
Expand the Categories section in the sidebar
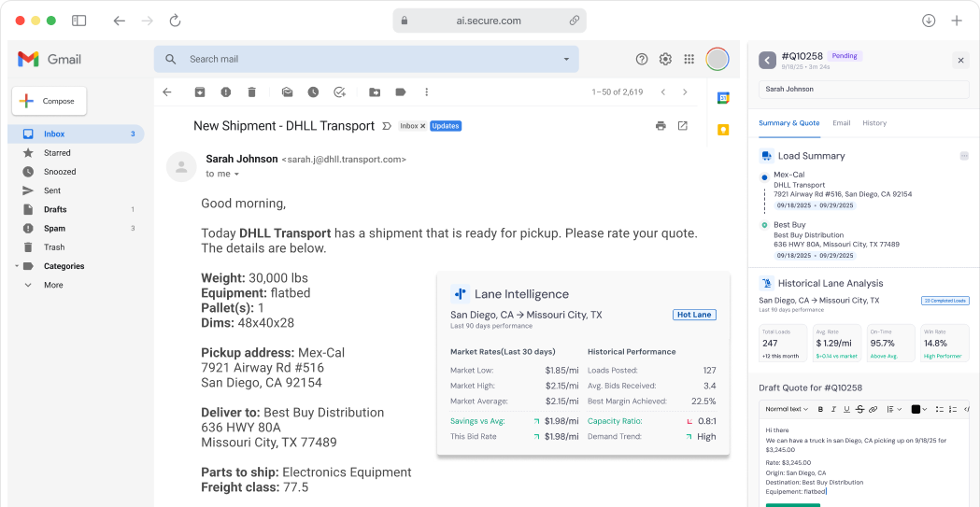16,266
